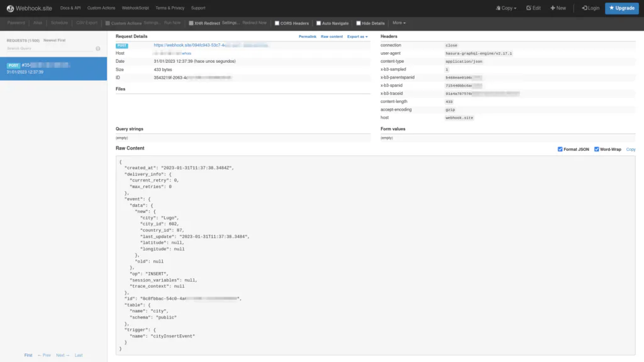The width and height of the screenshot is (644, 362).
Task: Click the Upgrade button
Action: pyautogui.click(x=622, y=8)
